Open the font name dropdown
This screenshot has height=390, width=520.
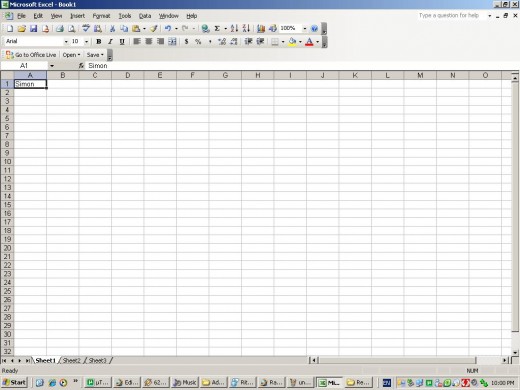click(x=66, y=42)
